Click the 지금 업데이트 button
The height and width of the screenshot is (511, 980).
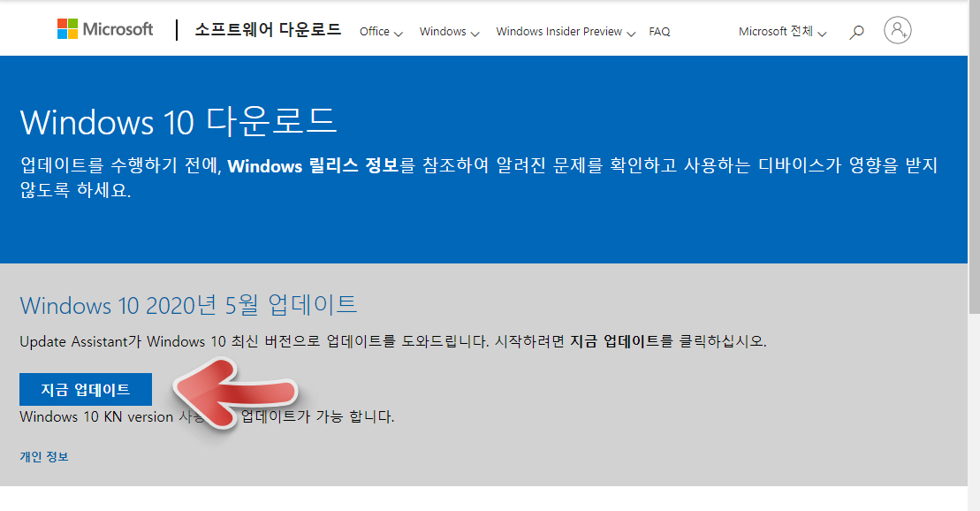pyautogui.click(x=86, y=390)
